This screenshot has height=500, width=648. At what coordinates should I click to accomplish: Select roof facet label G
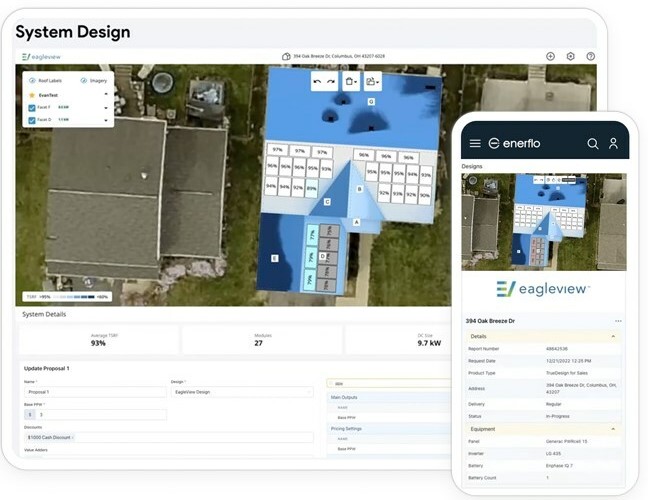pyautogui.click(x=371, y=102)
